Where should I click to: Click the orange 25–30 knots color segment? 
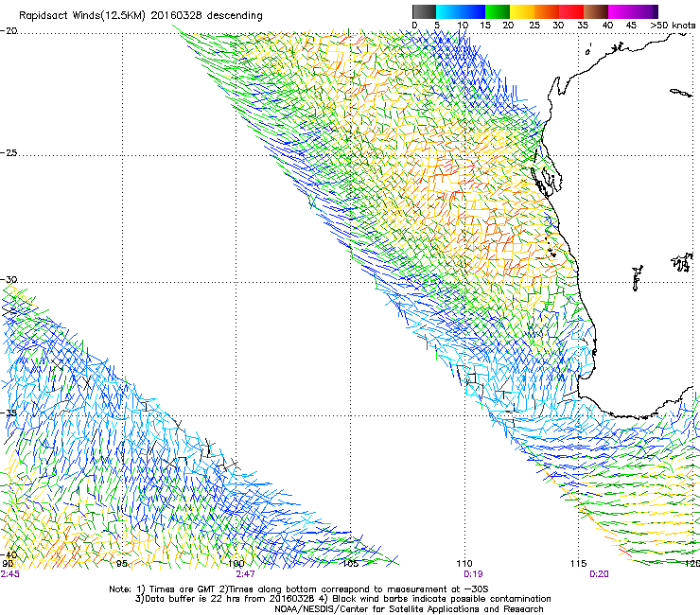tap(547, 11)
